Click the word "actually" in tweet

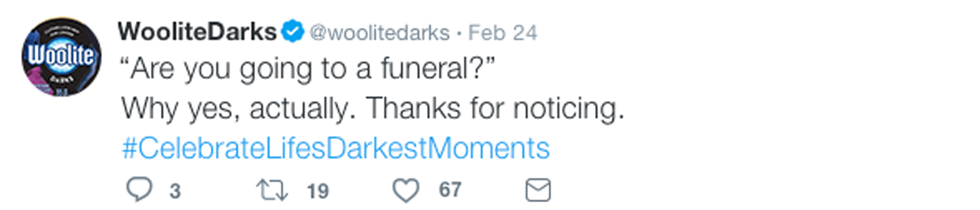302,108
